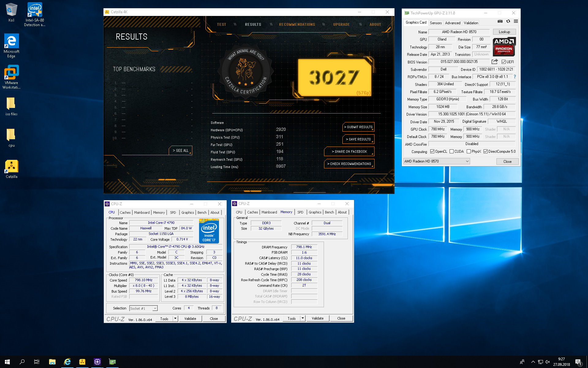Click SEE ALL under Top Benchmarks

click(x=180, y=151)
